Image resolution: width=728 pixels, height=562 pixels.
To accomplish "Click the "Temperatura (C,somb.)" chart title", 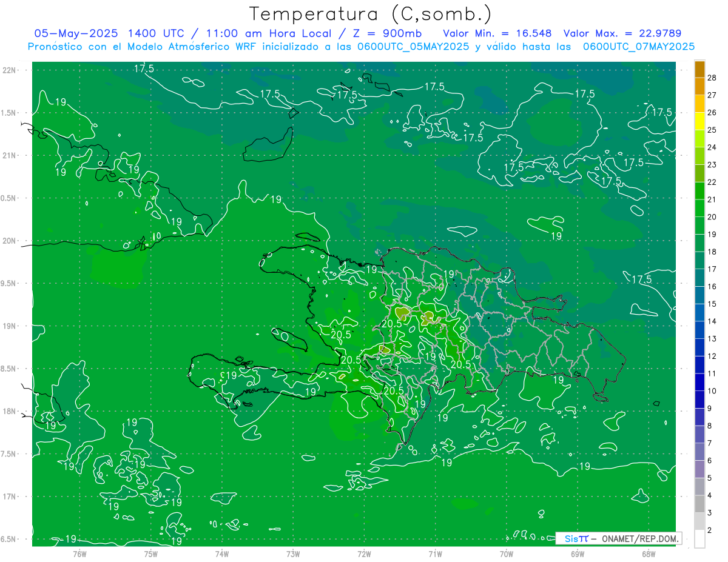I will pos(371,14).
